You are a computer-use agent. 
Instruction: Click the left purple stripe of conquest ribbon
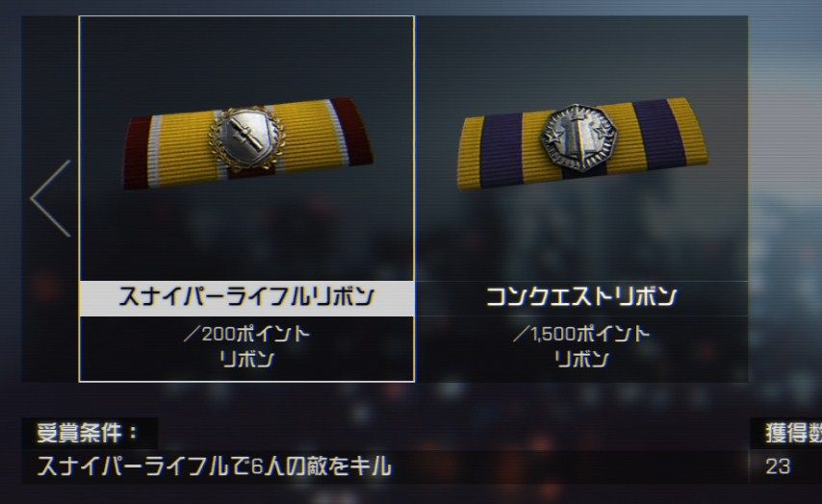coord(501,150)
